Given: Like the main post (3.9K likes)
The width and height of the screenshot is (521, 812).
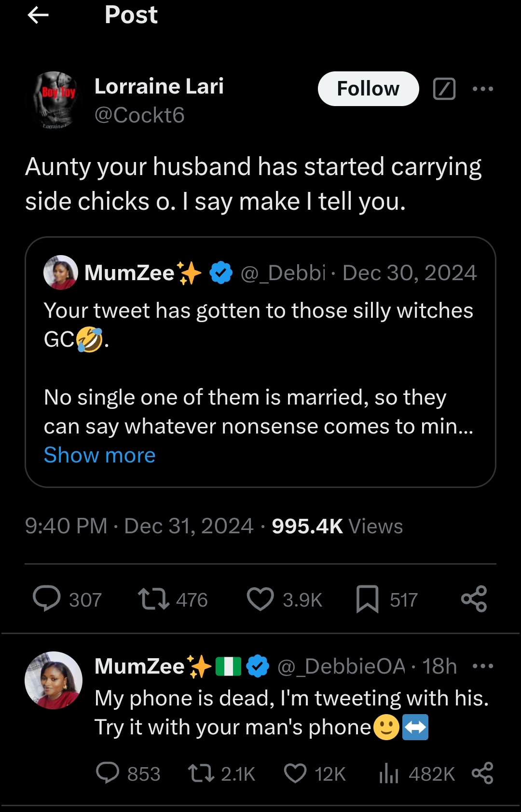Looking at the screenshot, I should 260,599.
